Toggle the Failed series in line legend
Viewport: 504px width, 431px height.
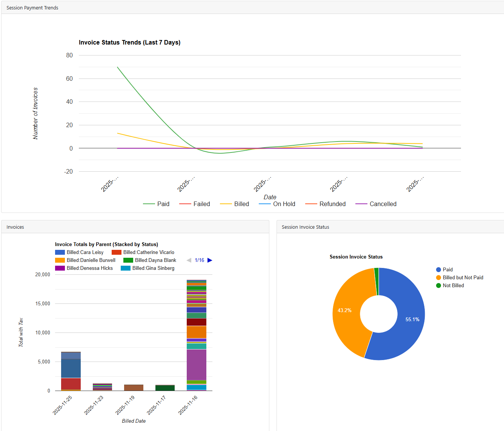point(195,204)
